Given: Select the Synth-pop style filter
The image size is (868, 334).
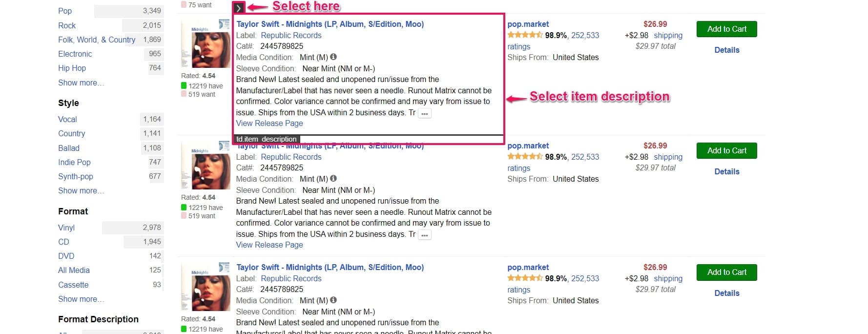Looking at the screenshot, I should pyautogui.click(x=76, y=176).
